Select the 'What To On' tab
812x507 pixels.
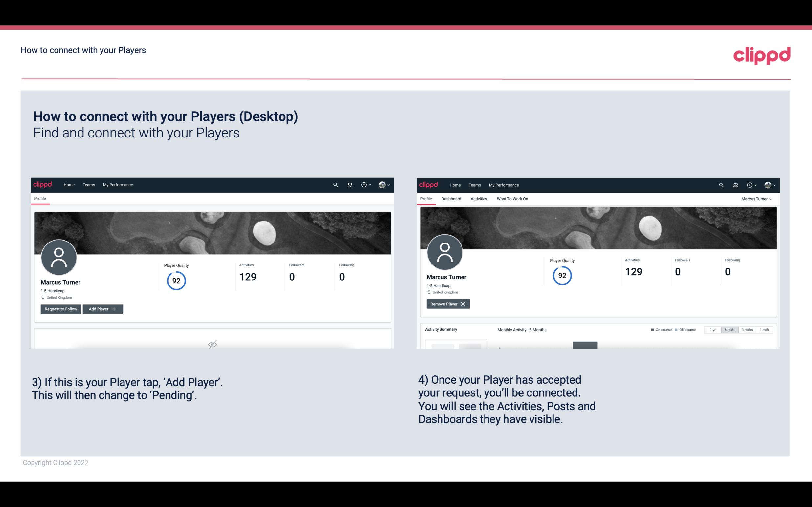point(512,199)
